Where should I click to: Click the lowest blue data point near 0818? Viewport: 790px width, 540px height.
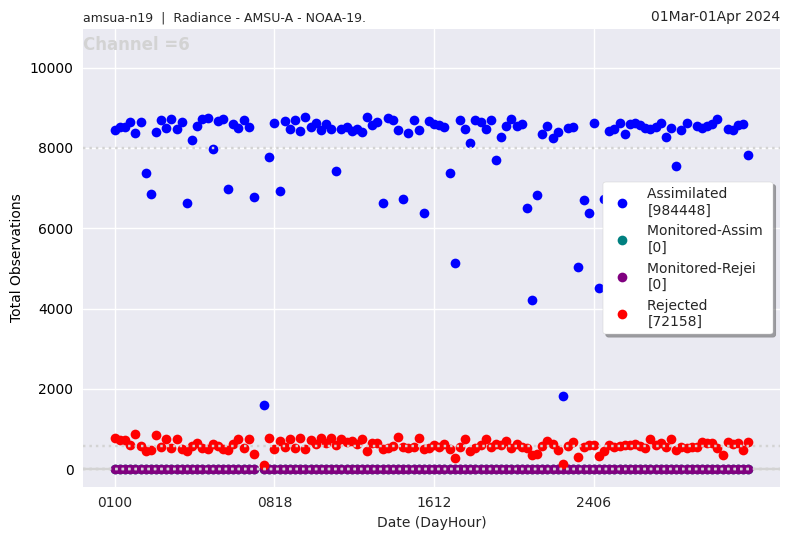pos(264,405)
